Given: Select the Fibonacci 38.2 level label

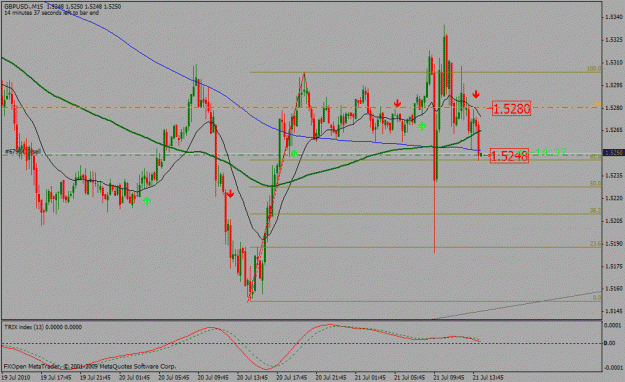Looking at the screenshot, I should [595, 211].
